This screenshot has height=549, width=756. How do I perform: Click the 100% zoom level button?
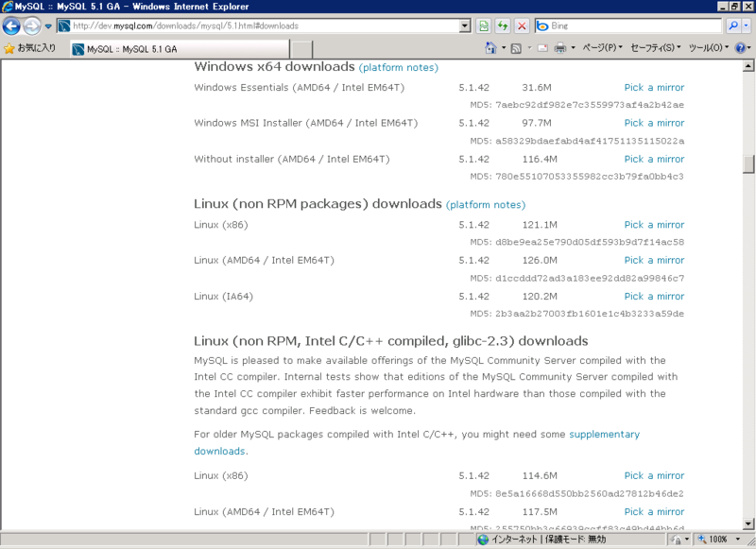713,540
